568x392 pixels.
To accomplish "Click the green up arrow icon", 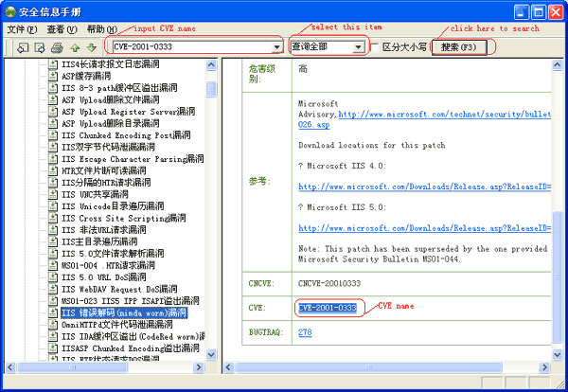I will coord(74,47).
